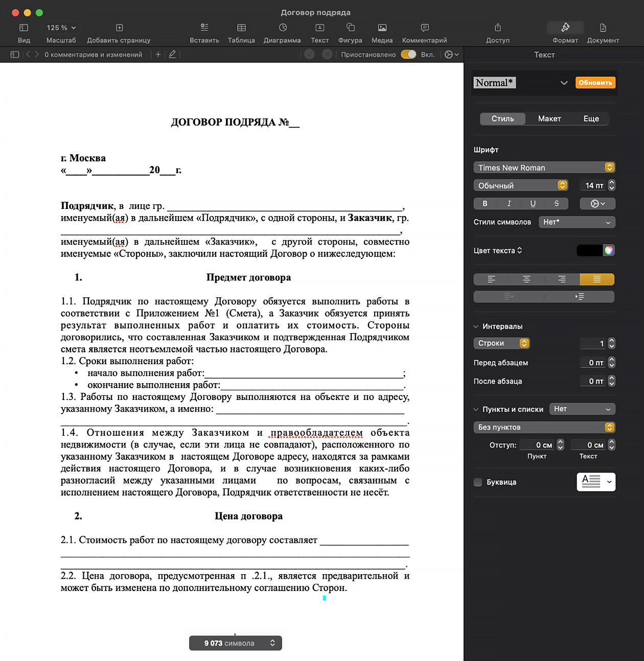Open the Times New Roman font dropdown

[x=544, y=168]
